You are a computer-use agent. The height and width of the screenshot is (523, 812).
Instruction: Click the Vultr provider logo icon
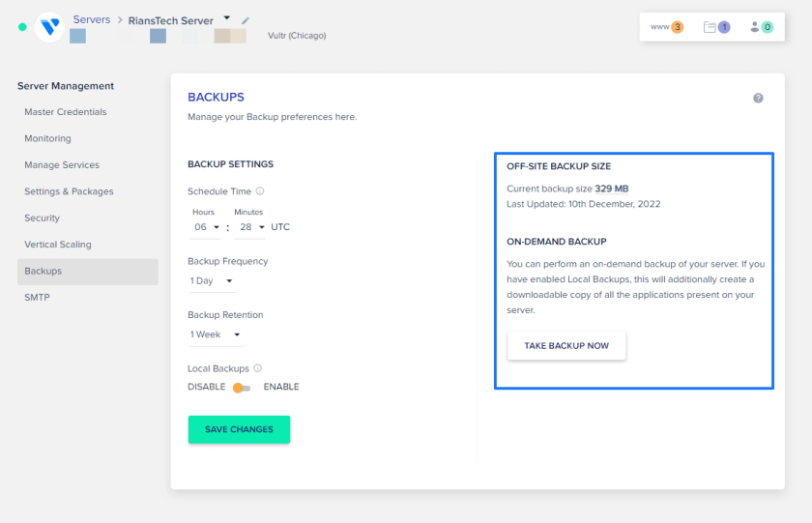click(49, 27)
